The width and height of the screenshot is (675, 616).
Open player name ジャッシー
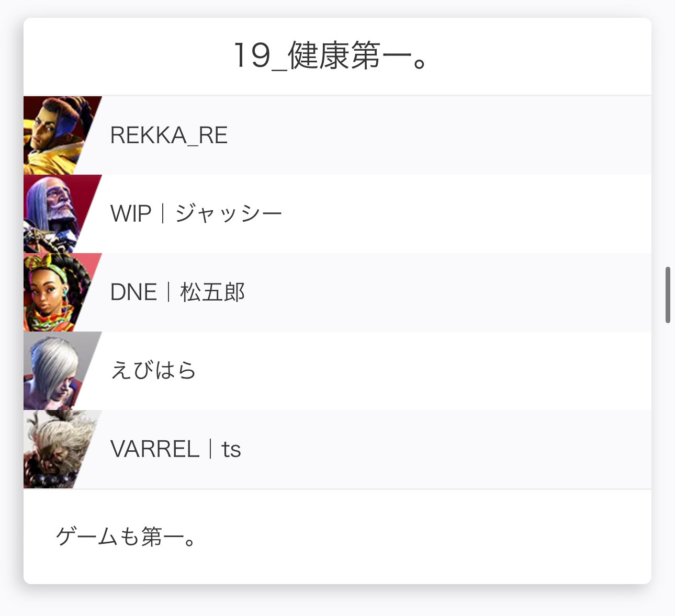pos(229,214)
